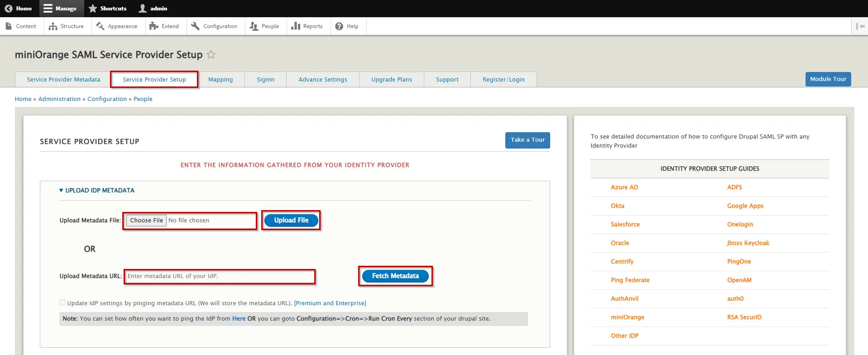Select the Service Provider Setup tab
Viewport: 868px width, 355px height.
point(154,79)
